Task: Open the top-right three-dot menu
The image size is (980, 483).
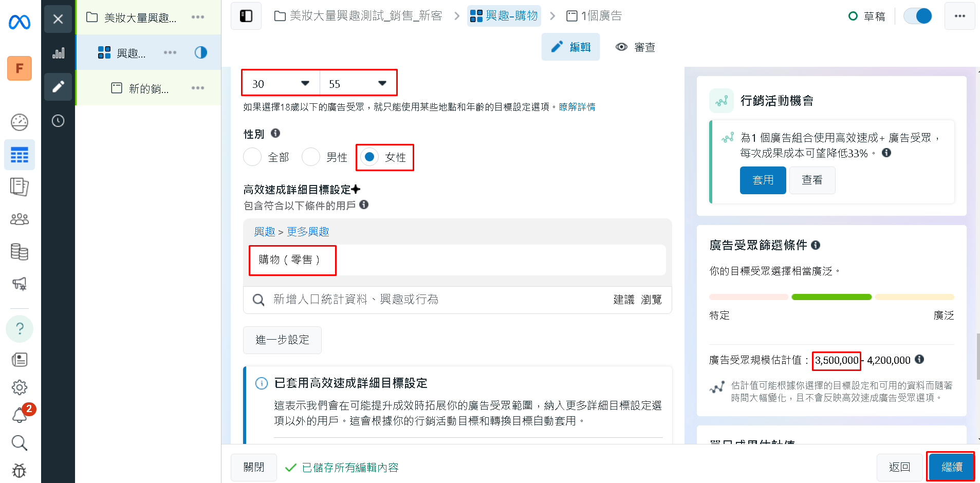Action: (x=960, y=16)
